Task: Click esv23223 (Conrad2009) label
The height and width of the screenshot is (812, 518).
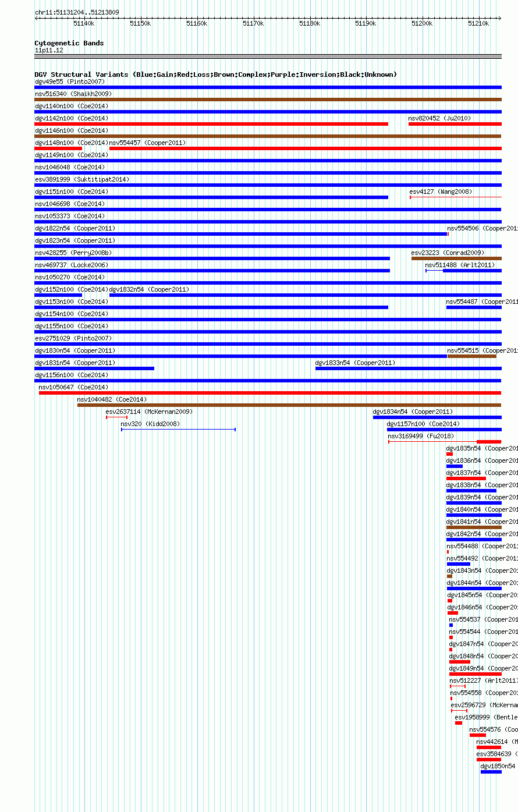Action: click(x=448, y=253)
